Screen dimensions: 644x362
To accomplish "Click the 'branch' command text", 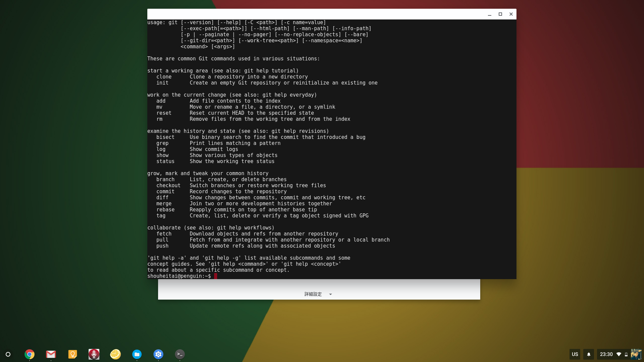I will pyautogui.click(x=165, y=179).
